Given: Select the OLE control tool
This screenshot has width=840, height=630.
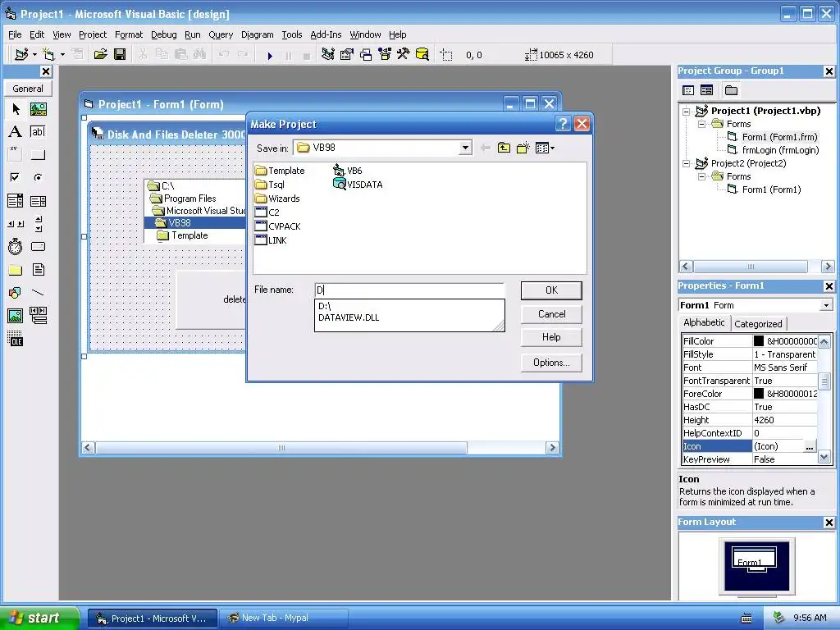Looking at the screenshot, I should [16, 339].
